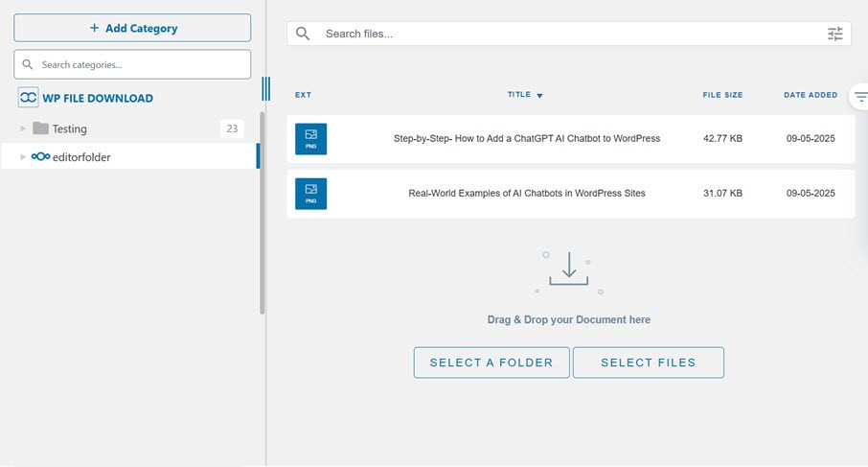868x467 pixels.
Task: Toggle Title column sort arrow
Action: coord(539,96)
